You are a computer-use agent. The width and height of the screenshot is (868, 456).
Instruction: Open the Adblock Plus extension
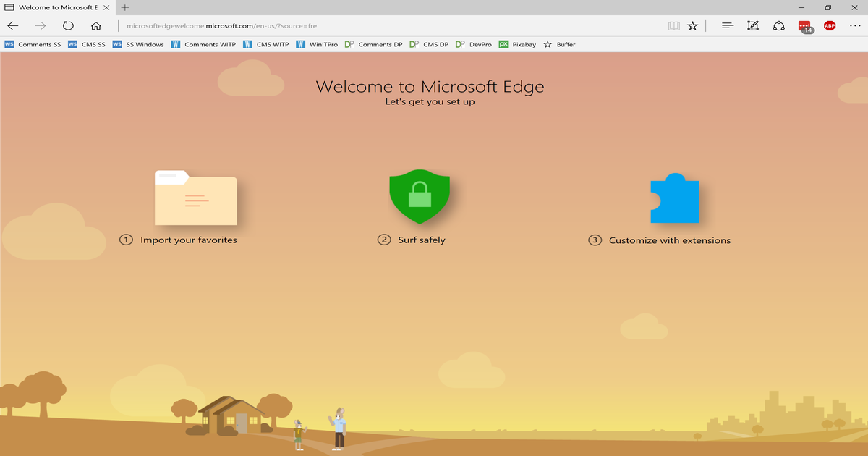click(x=830, y=25)
